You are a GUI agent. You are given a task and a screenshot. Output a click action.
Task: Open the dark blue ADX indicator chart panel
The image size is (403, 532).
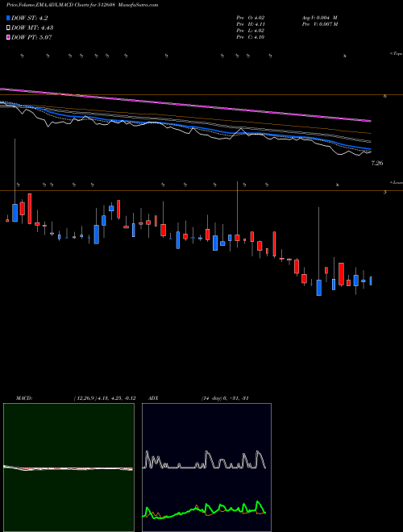click(206, 468)
